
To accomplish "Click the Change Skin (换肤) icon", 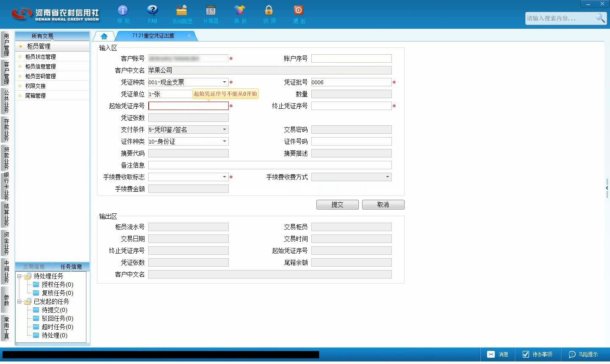I will click(240, 14).
